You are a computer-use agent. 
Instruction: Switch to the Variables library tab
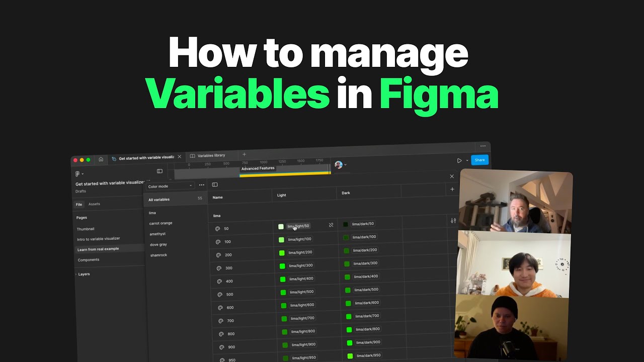211,155
